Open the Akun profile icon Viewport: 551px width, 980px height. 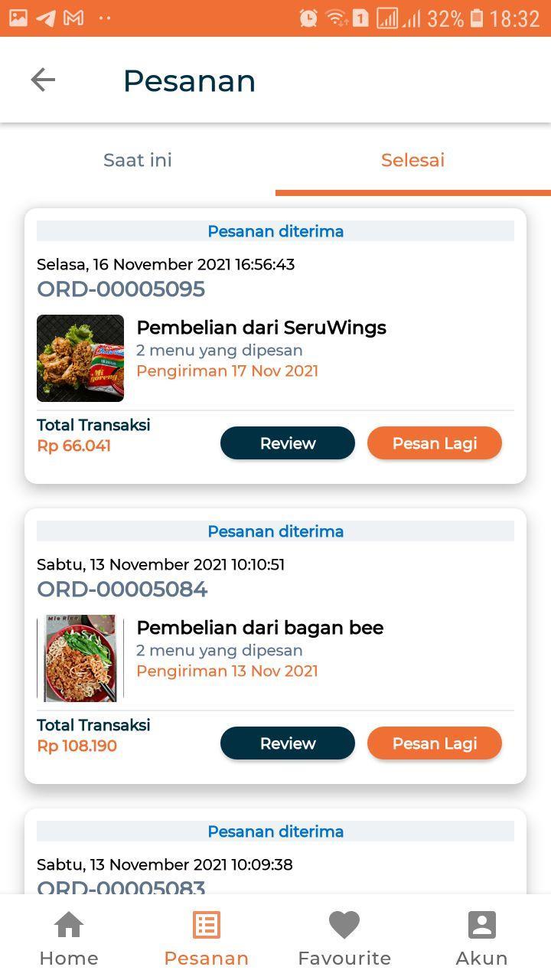[x=481, y=925]
